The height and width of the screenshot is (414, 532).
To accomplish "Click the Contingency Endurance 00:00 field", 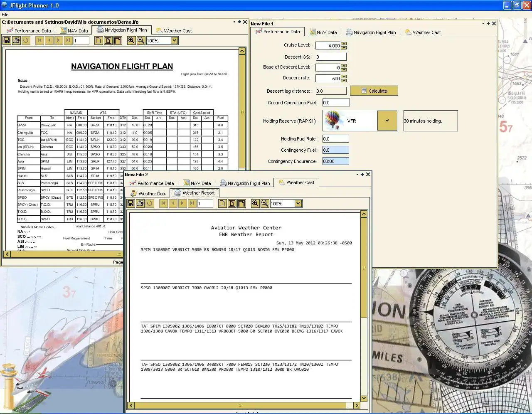I will coord(336,161).
